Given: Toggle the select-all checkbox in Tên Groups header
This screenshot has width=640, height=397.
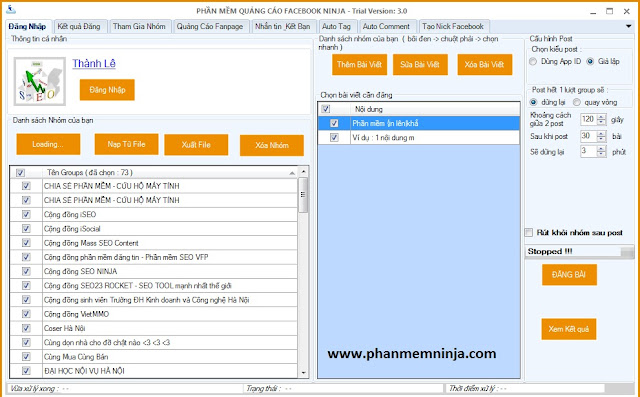Looking at the screenshot, I should [x=20, y=173].
